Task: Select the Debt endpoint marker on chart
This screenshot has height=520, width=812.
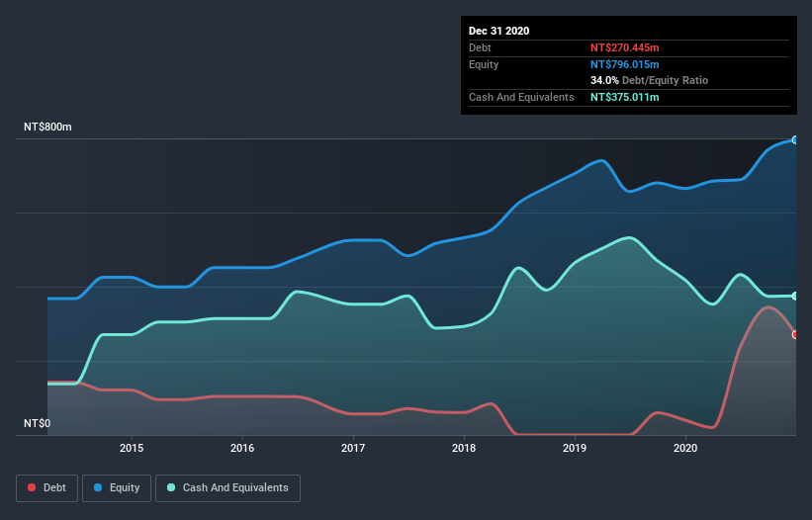Action: [x=795, y=335]
